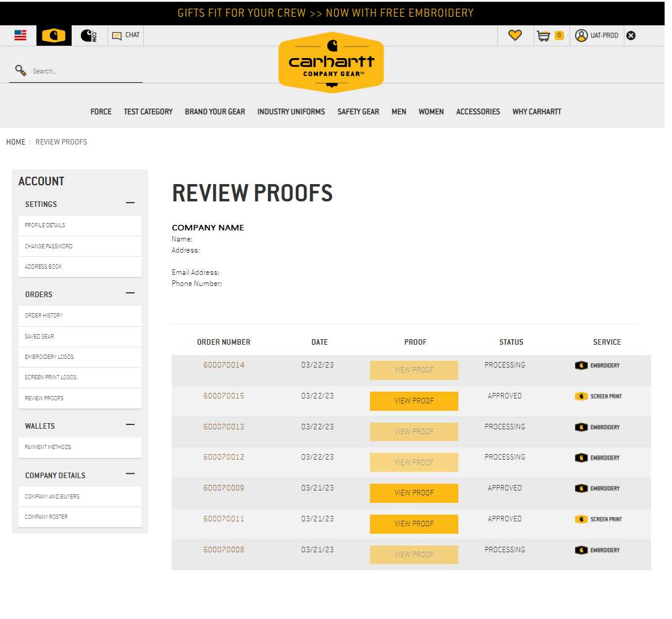Open Screen Print Logos in account sidebar
The height and width of the screenshot is (619, 672).
[x=80, y=377]
